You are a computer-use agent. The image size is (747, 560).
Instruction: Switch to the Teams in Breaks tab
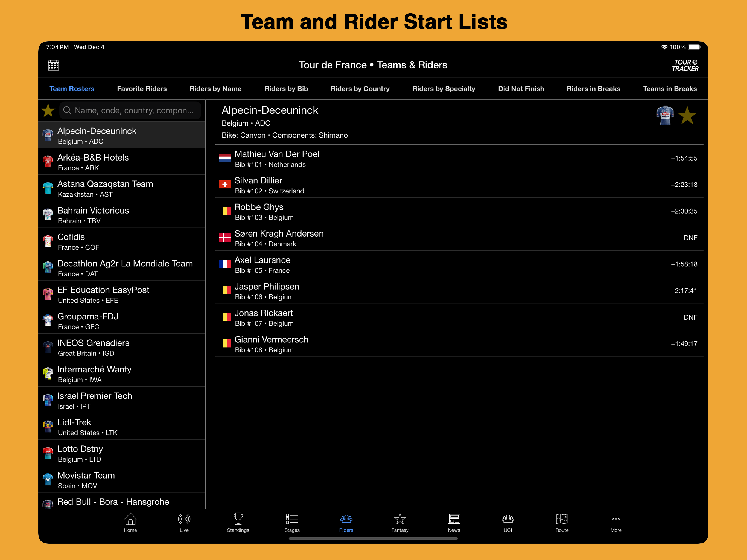click(670, 89)
